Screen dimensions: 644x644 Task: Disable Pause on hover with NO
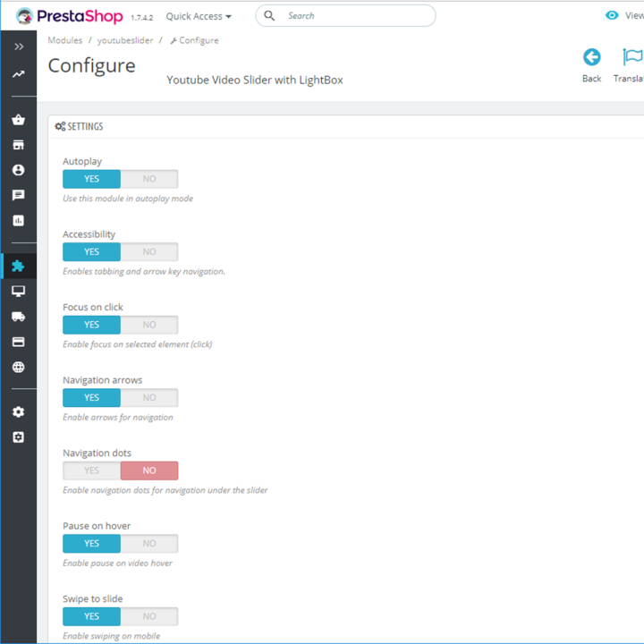[149, 544]
